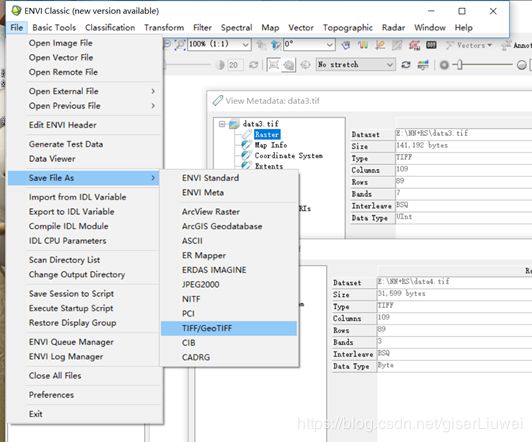The height and width of the screenshot is (442, 532).
Task: Select the Raster node in metadata tree
Action: 267,134
